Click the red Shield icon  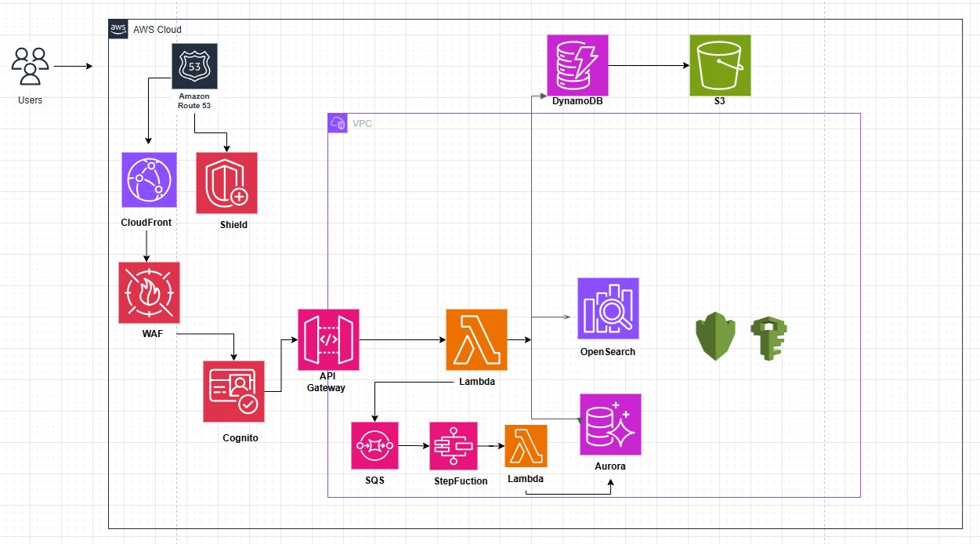pos(227,183)
